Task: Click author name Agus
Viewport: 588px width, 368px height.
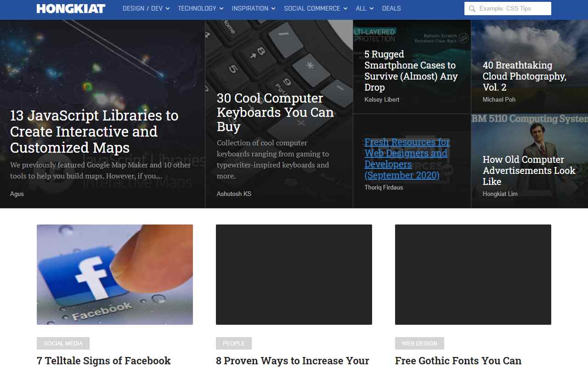Action: pyautogui.click(x=17, y=194)
